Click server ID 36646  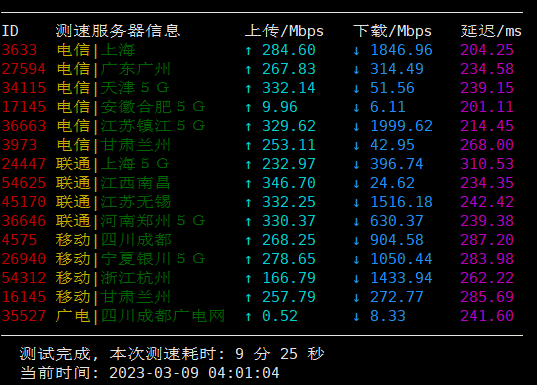tap(24, 221)
